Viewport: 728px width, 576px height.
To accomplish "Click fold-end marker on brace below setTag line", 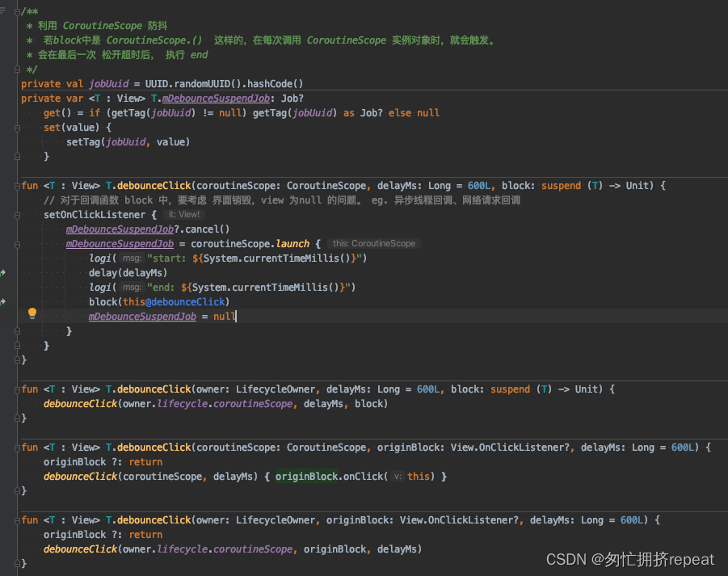I will (x=17, y=157).
